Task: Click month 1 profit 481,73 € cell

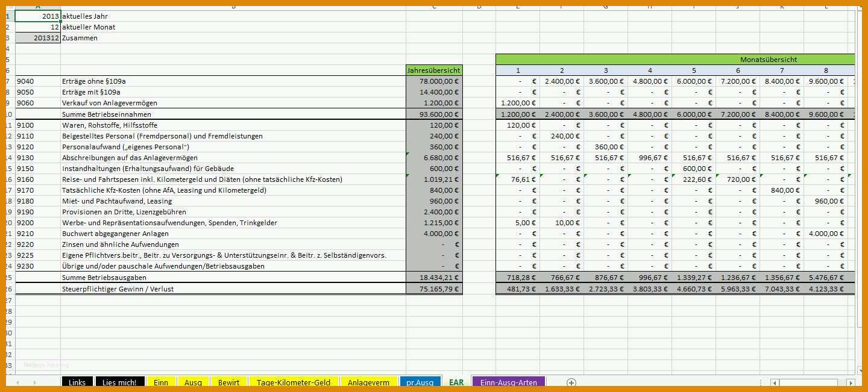Action: pos(518,289)
